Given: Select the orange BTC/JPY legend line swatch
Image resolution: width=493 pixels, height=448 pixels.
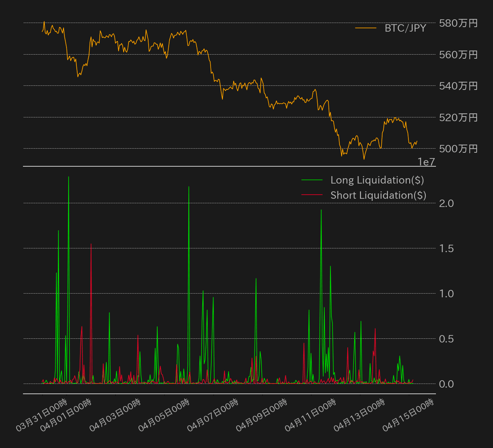Looking at the screenshot, I should (x=365, y=28).
